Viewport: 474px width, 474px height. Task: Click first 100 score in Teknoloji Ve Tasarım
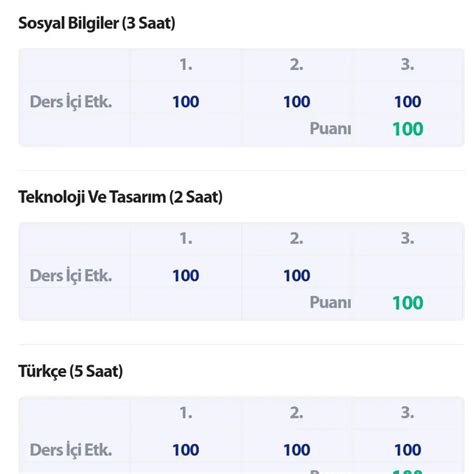tap(186, 276)
